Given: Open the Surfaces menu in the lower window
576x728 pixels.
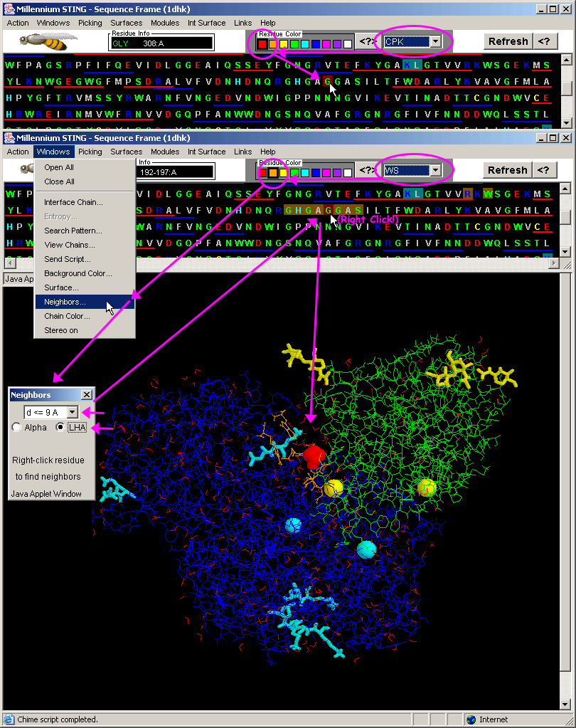Looking at the screenshot, I should (x=126, y=152).
